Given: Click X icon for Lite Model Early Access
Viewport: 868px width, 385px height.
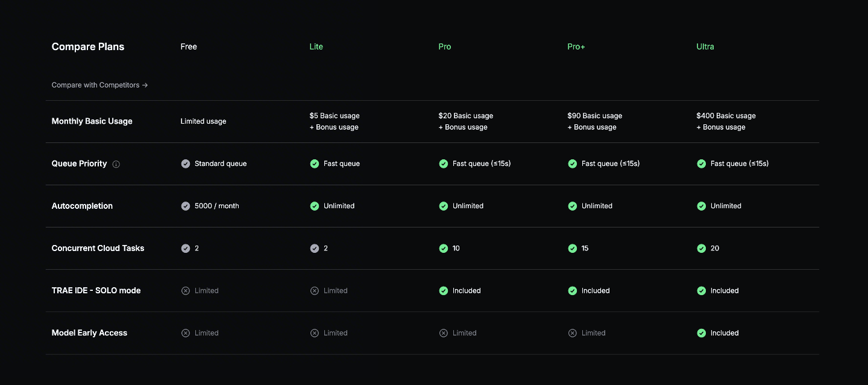Looking at the screenshot, I should click(315, 332).
